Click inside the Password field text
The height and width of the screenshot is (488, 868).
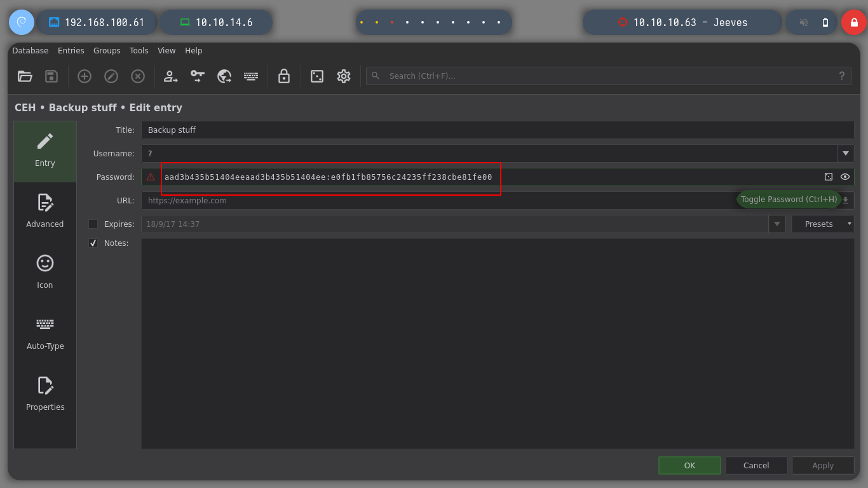328,177
